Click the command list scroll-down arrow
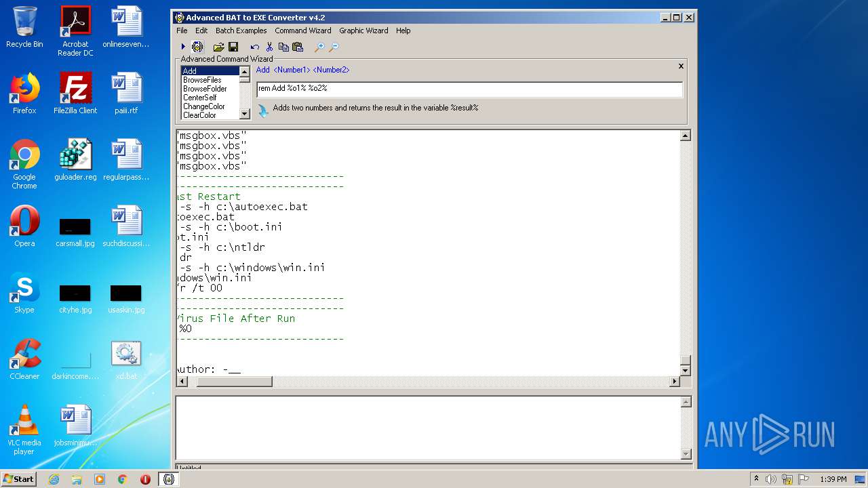Screen dimensions: 868x488 pyautogui.click(x=245, y=115)
